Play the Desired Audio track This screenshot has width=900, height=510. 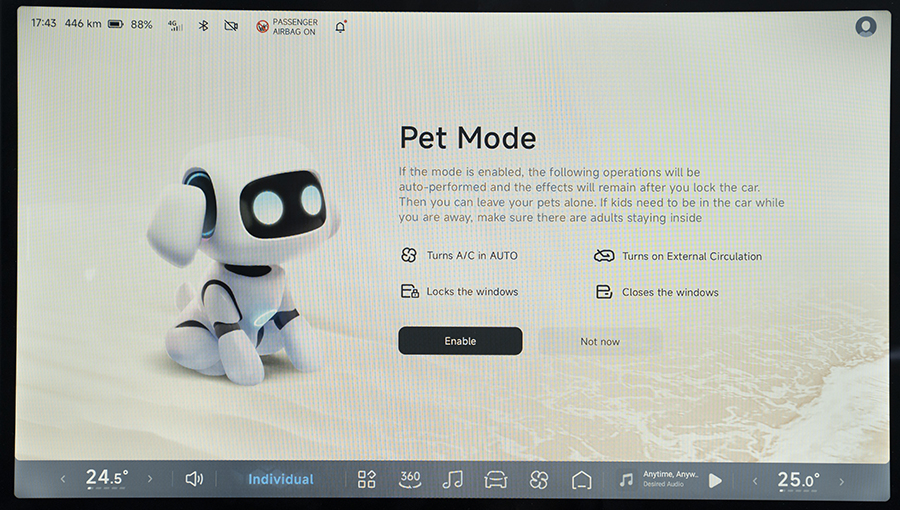[715, 480]
